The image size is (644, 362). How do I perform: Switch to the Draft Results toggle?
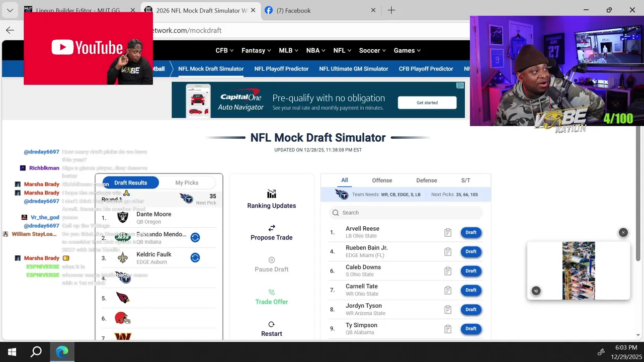click(x=131, y=183)
